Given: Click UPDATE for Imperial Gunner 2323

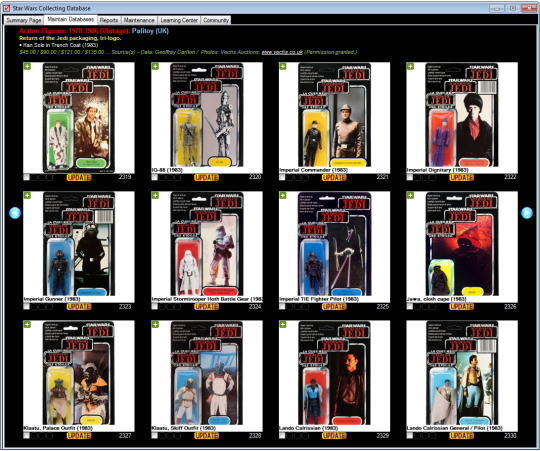Looking at the screenshot, I should tap(79, 306).
